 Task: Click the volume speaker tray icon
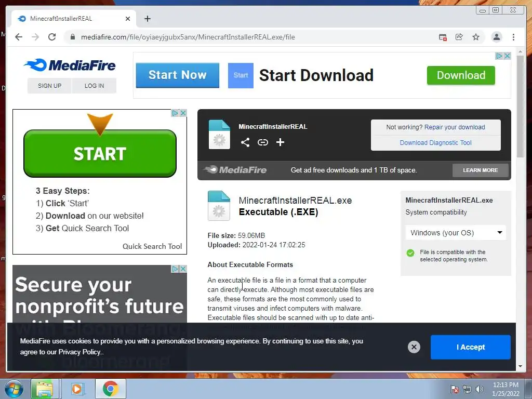pos(479,389)
